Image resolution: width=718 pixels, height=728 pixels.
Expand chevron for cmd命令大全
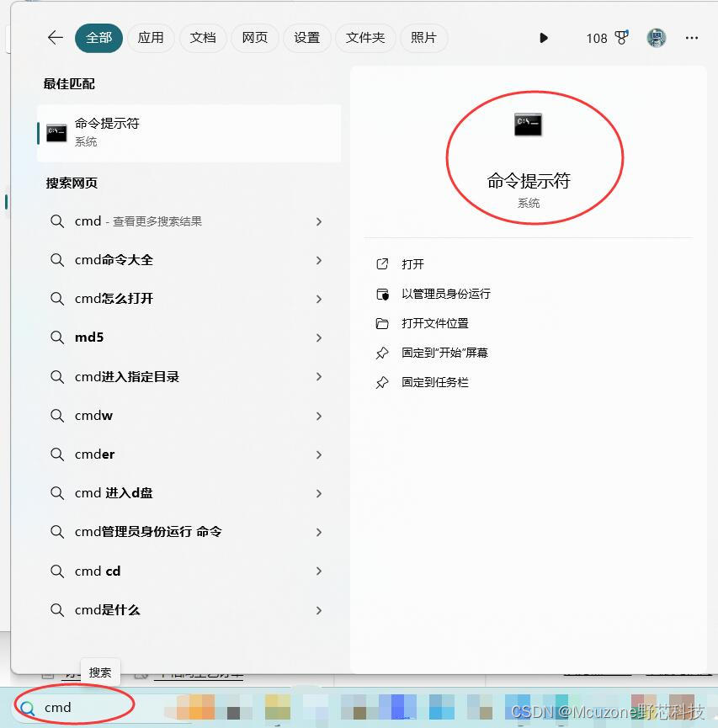pyautogui.click(x=318, y=260)
